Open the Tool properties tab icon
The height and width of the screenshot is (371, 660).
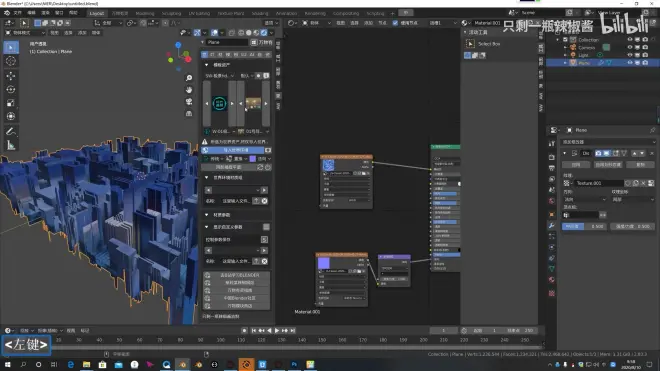[552, 144]
